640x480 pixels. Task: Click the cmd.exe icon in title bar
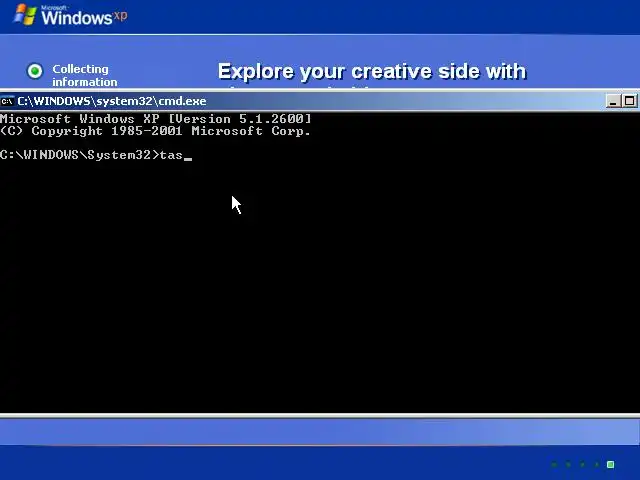point(7,101)
